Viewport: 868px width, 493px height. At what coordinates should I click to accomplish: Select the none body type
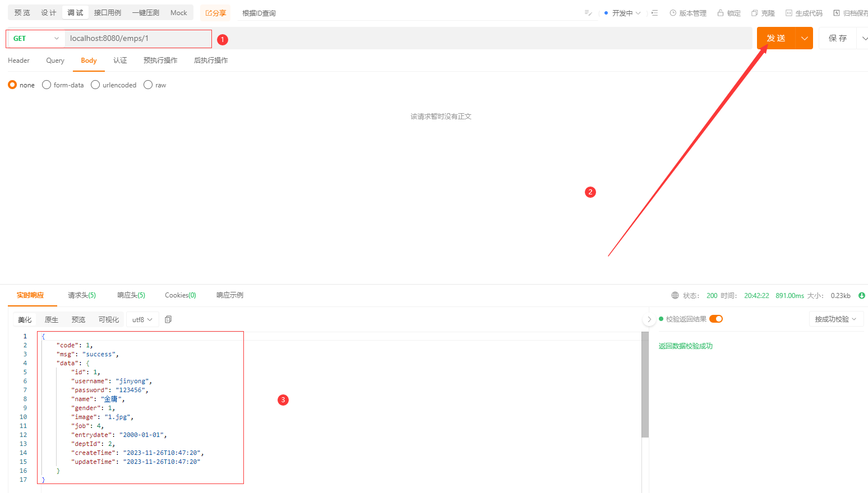[x=12, y=85]
